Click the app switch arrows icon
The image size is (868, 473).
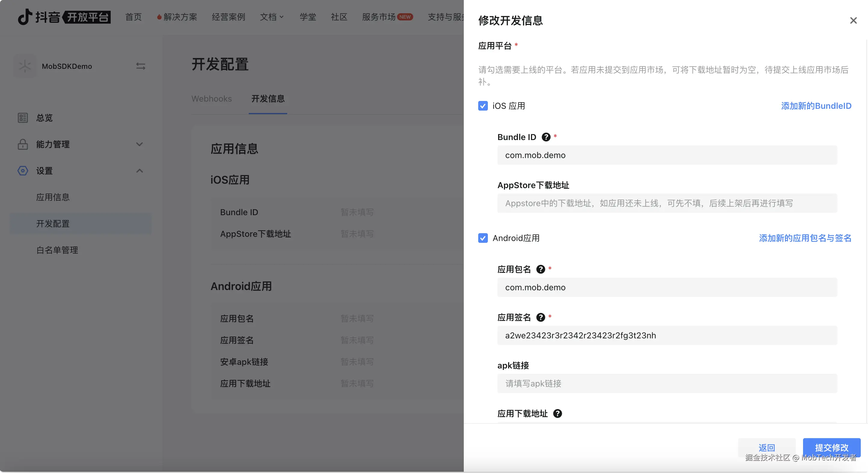point(140,66)
